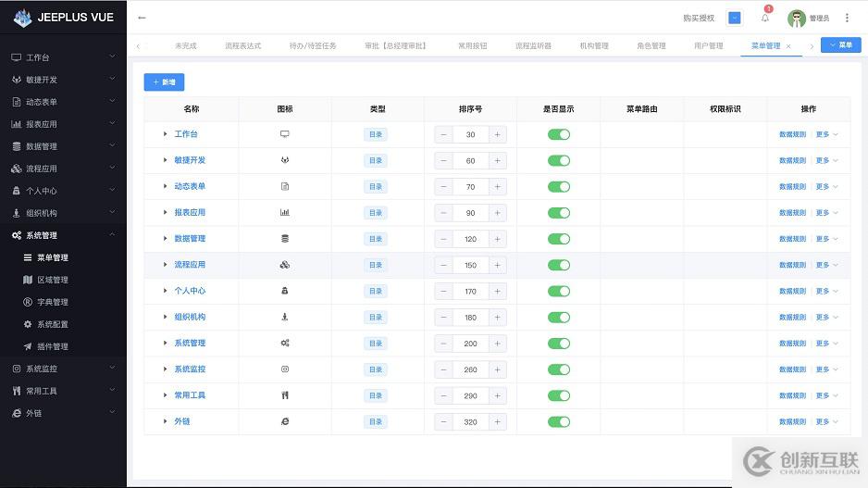Image resolution: width=868 pixels, height=488 pixels.
Task: Expand the 敏捷开发 row in table
Action: click(x=166, y=160)
